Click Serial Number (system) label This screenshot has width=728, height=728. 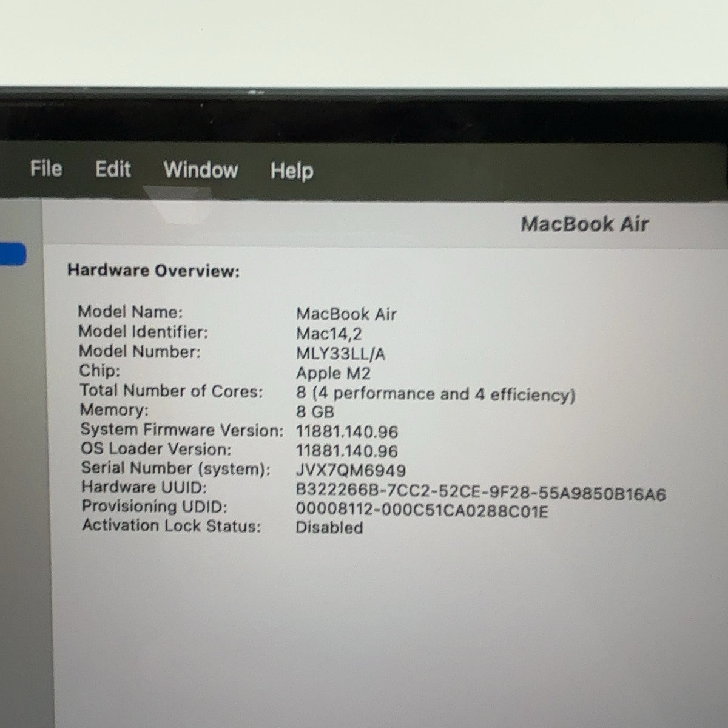[176, 469]
